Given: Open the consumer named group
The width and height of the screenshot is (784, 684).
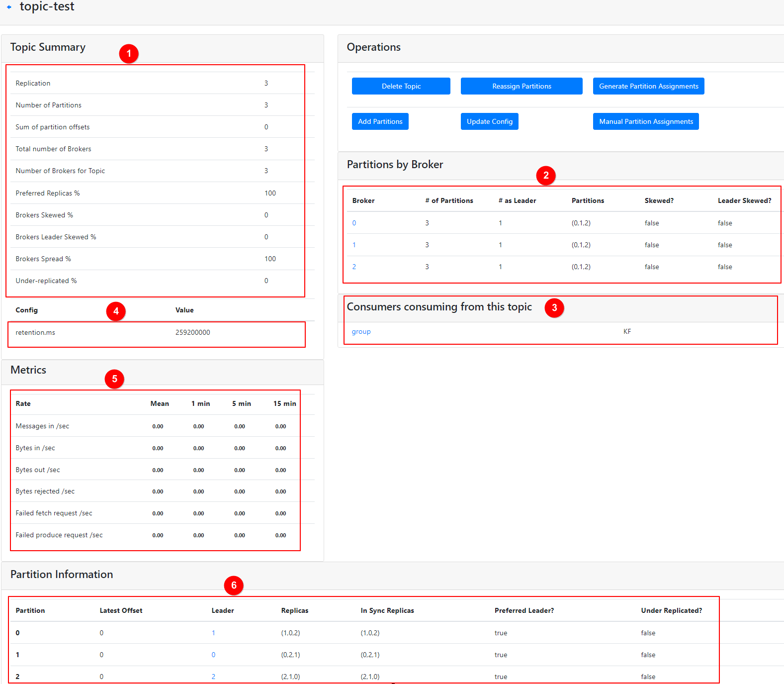Looking at the screenshot, I should (x=361, y=332).
